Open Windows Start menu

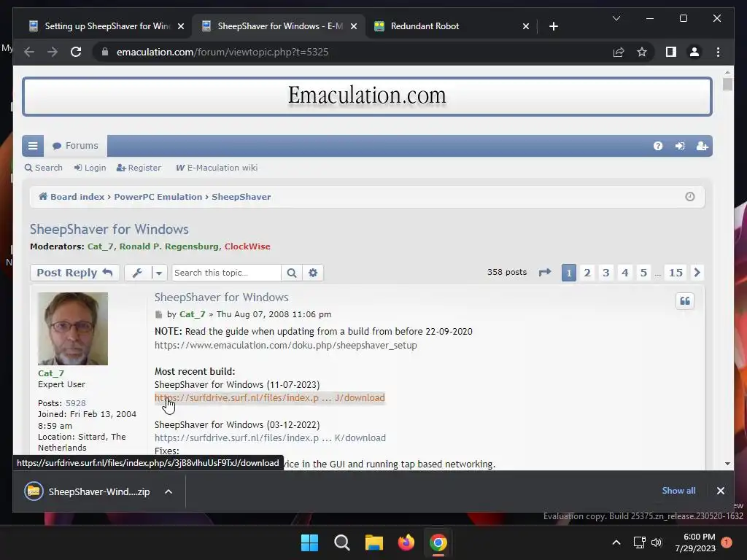click(309, 542)
